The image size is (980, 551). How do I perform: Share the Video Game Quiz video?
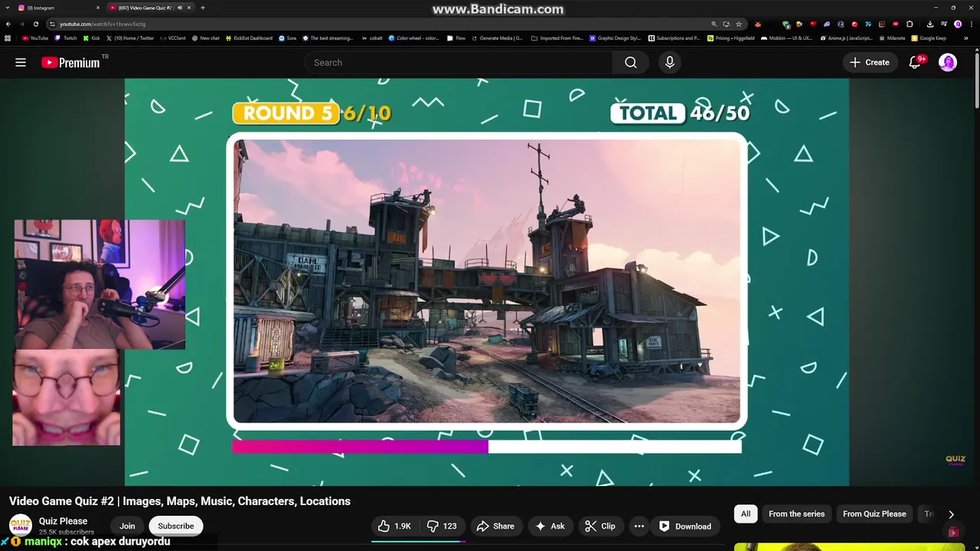(x=495, y=527)
